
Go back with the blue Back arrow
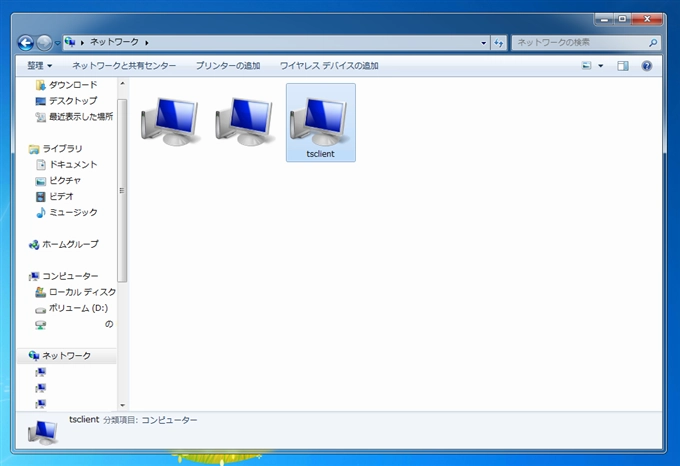point(26,42)
